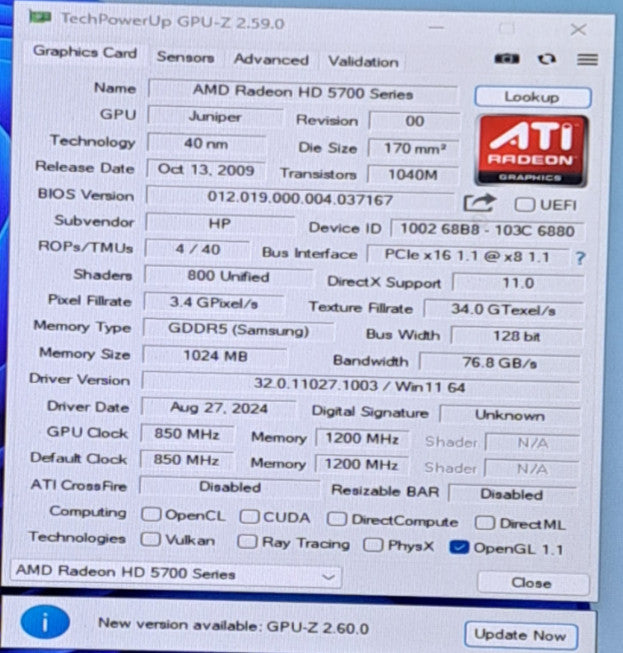
Task: Click the New version available message
Action: [x=234, y=626]
